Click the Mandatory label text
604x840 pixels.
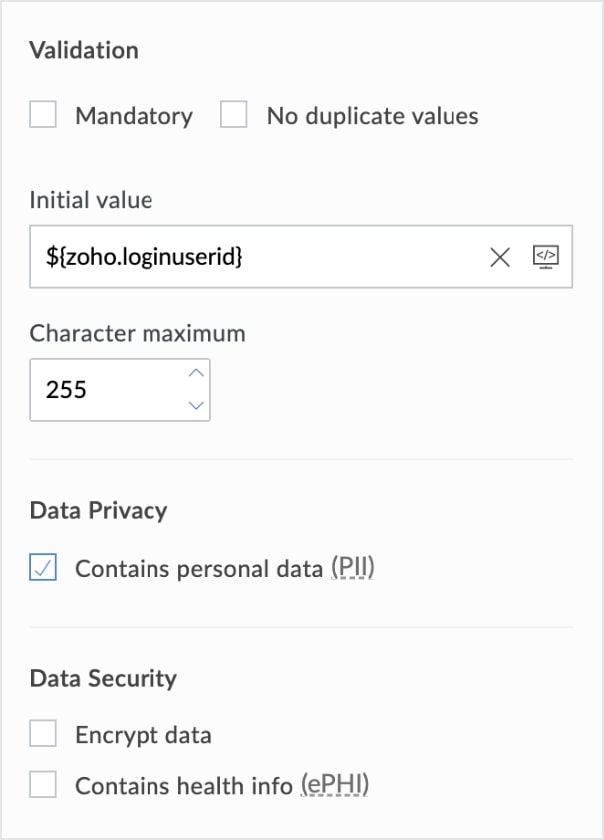(134, 116)
